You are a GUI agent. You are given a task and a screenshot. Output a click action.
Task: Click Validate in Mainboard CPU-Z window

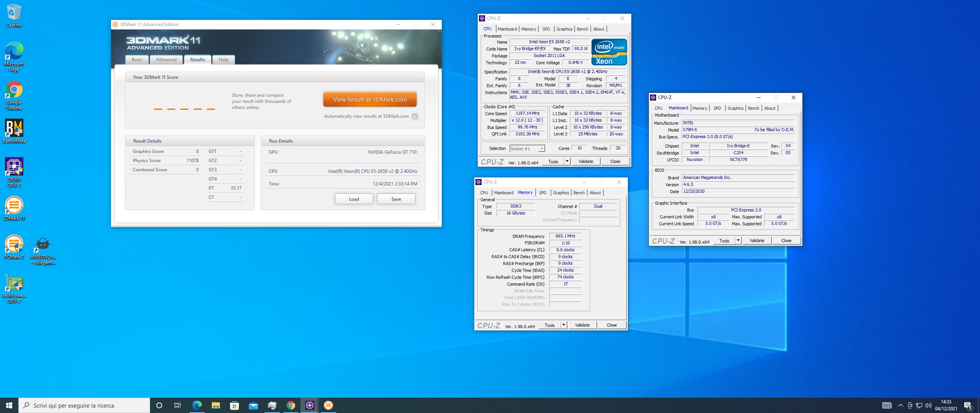pos(757,241)
